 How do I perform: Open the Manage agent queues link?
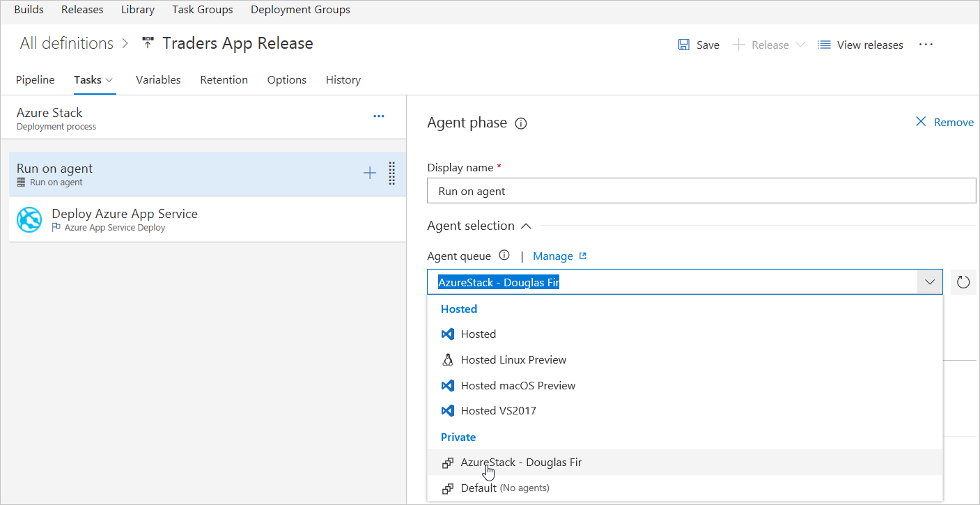pyautogui.click(x=552, y=256)
